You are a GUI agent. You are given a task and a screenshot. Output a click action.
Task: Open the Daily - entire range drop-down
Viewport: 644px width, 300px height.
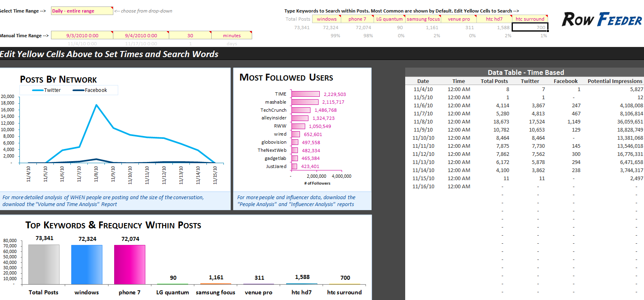click(82, 11)
